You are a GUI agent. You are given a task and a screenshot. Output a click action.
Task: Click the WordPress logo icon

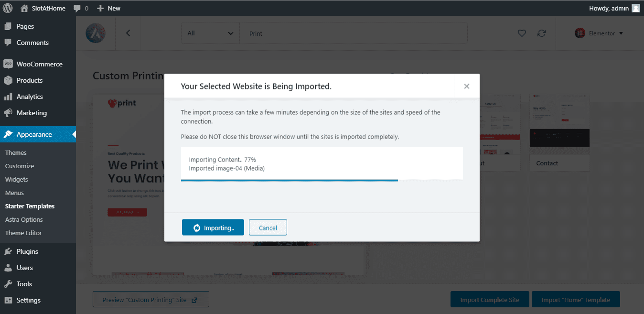click(x=8, y=8)
